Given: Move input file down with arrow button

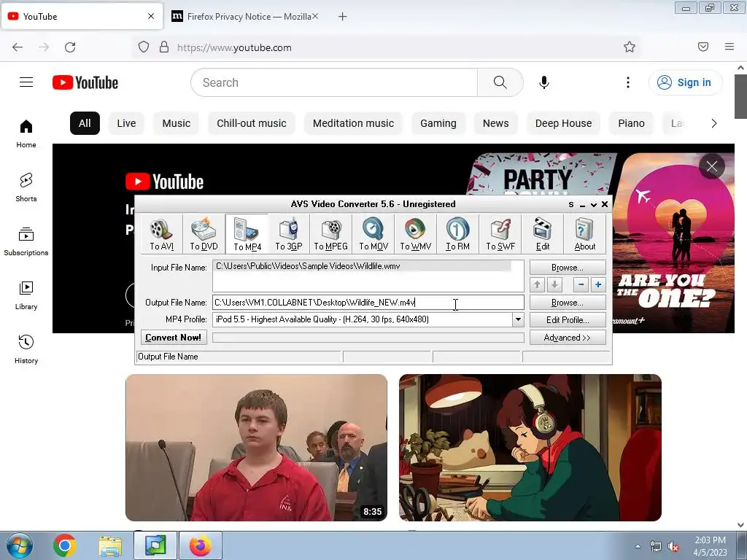Looking at the screenshot, I should click(554, 285).
